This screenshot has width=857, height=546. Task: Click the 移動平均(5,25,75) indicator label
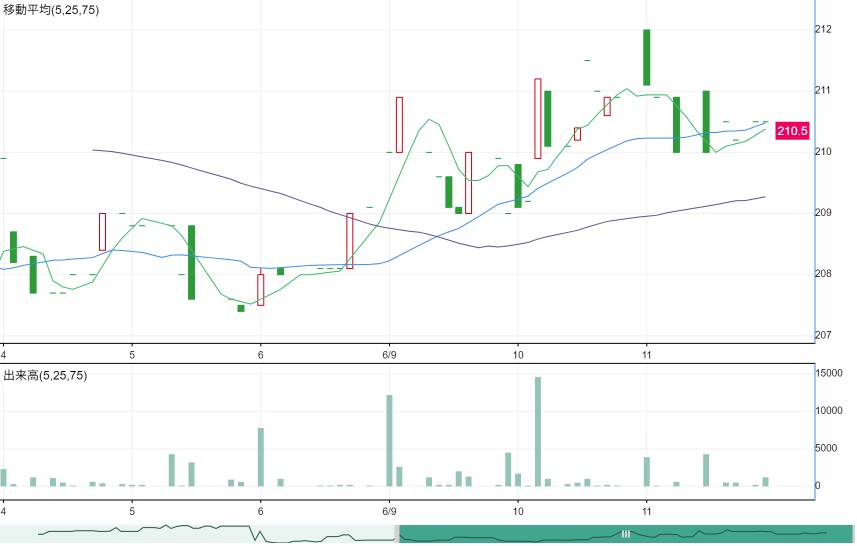[51, 10]
